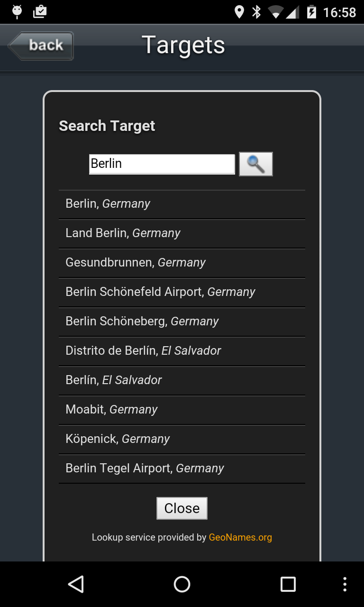Select Moabit, Germany result
The width and height of the screenshot is (364, 607).
click(x=182, y=410)
